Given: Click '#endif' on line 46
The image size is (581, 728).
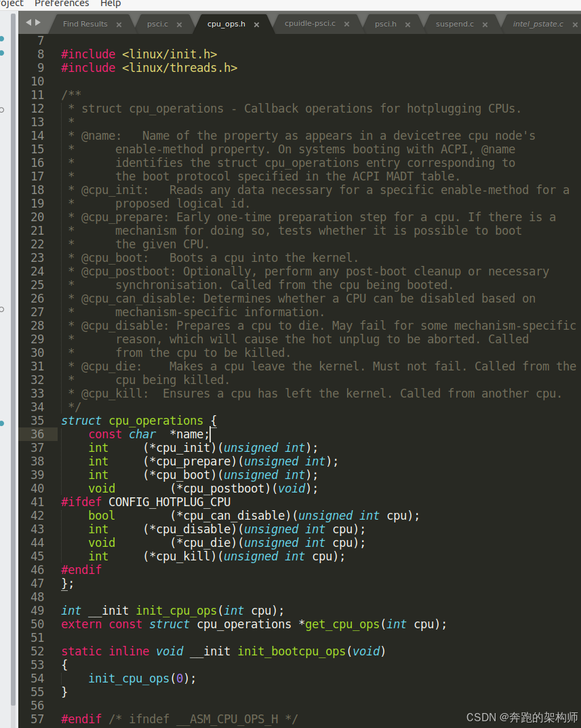Looking at the screenshot, I should tap(81, 570).
